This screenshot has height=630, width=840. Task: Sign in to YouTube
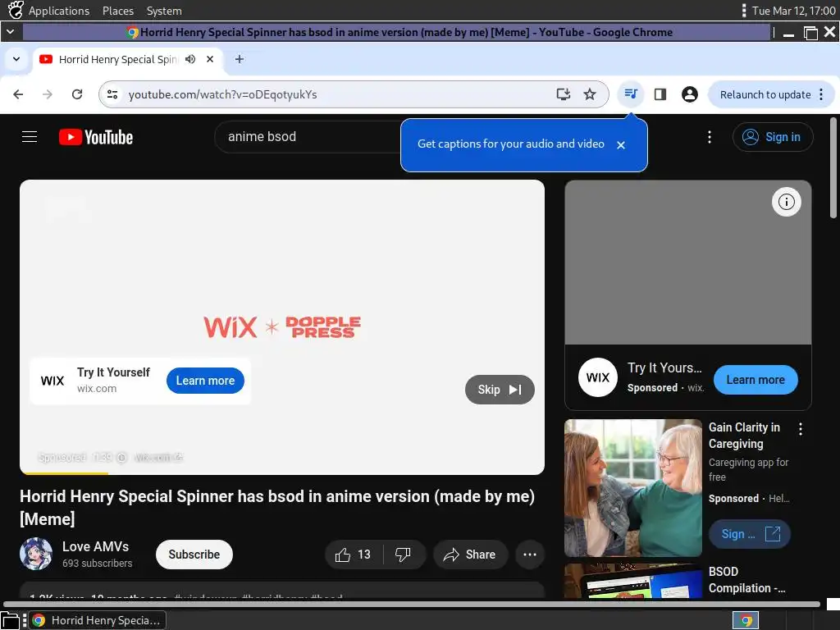click(773, 137)
